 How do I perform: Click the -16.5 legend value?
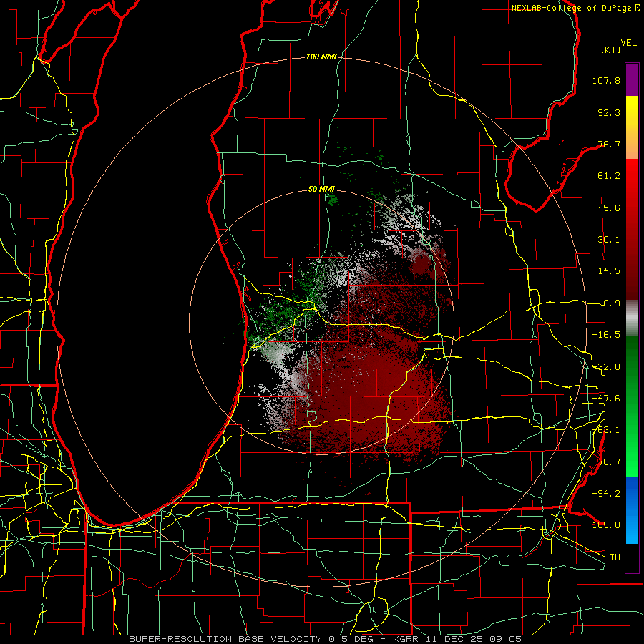606,335
